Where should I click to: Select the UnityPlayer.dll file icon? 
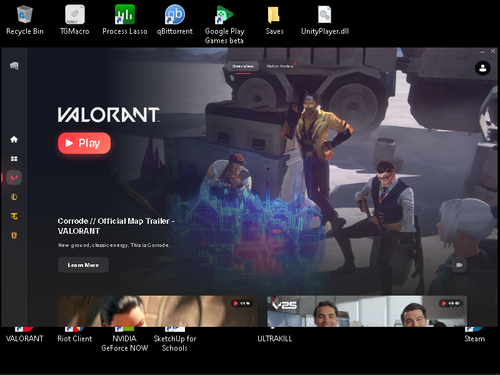[325, 20]
